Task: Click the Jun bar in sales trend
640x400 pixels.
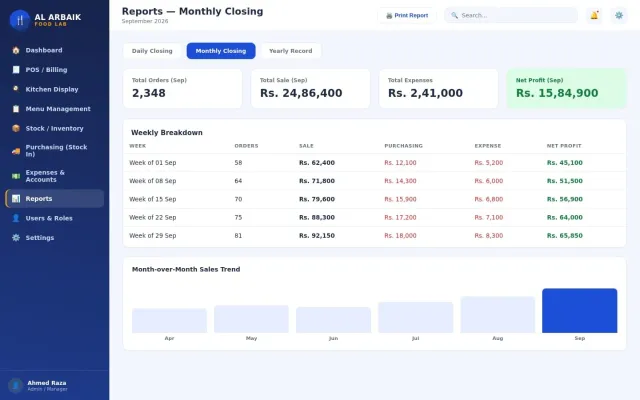Action: coord(333,320)
